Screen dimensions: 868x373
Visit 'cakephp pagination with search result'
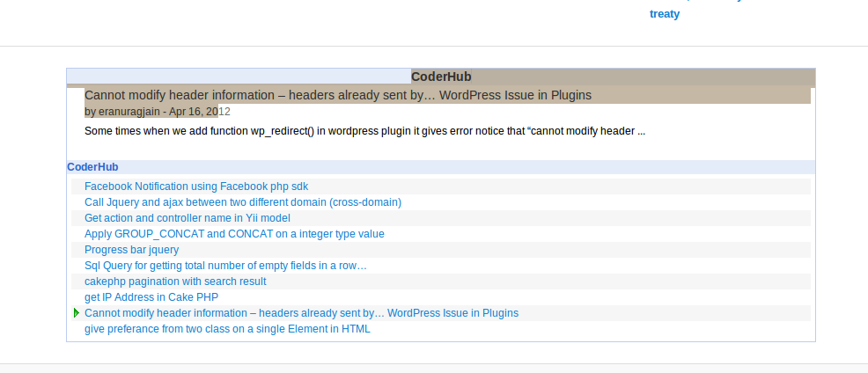coord(175,282)
